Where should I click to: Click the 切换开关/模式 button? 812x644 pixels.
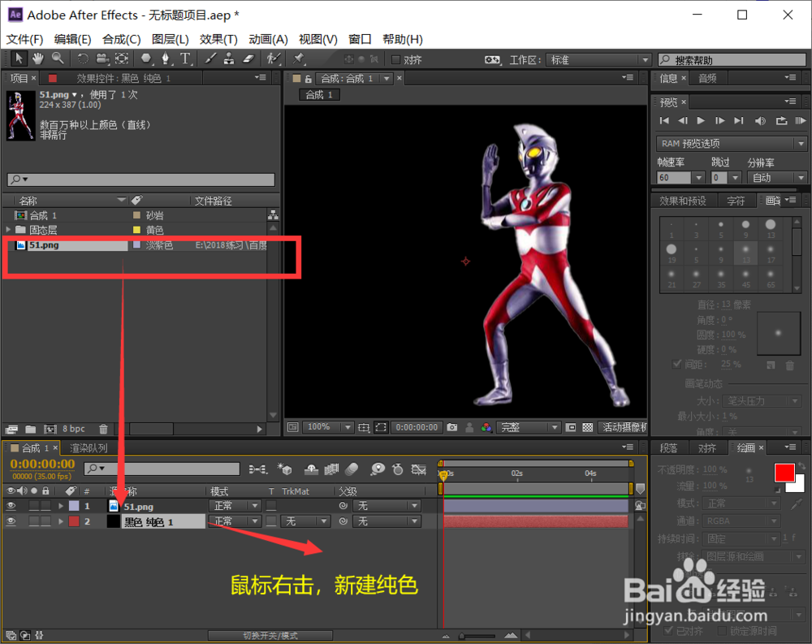(x=270, y=635)
